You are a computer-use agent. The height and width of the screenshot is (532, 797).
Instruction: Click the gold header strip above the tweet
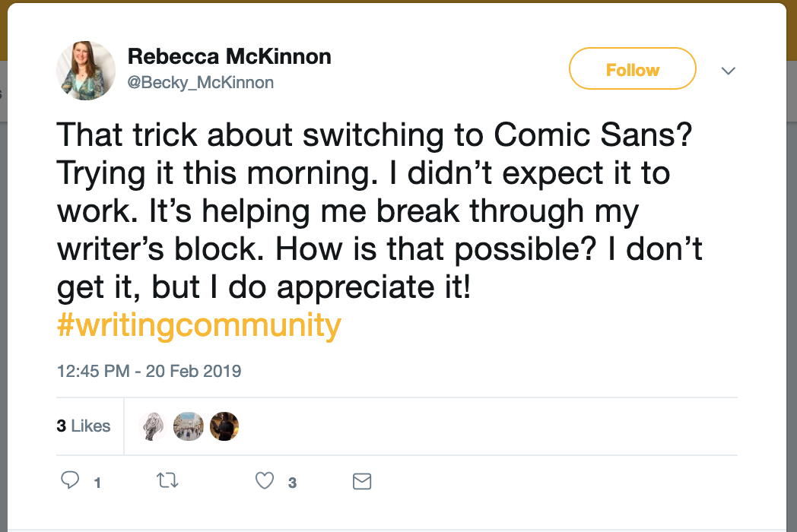[398, 1]
